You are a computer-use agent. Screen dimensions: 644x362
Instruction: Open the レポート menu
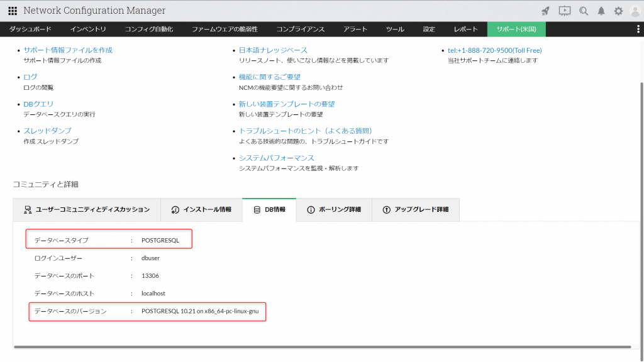pyautogui.click(x=466, y=29)
